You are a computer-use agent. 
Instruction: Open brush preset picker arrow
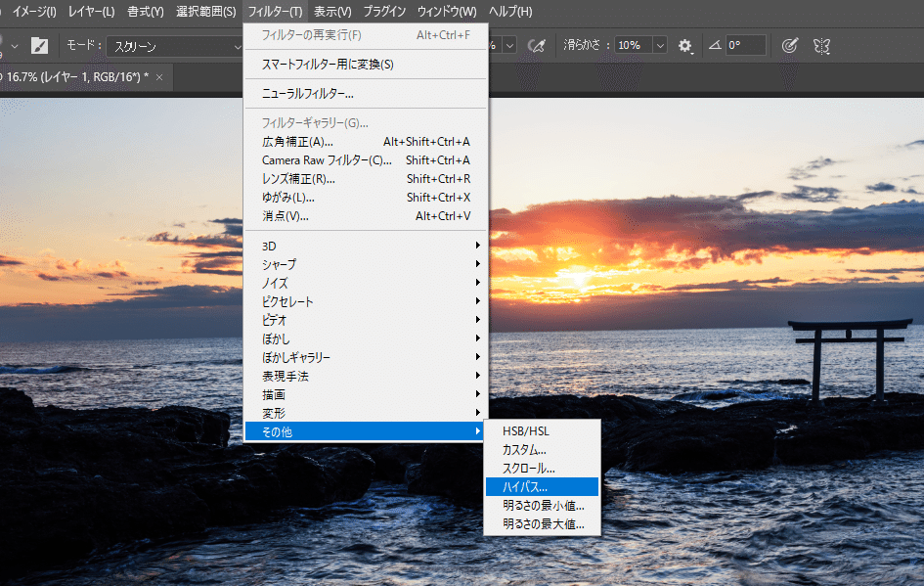tap(14, 45)
